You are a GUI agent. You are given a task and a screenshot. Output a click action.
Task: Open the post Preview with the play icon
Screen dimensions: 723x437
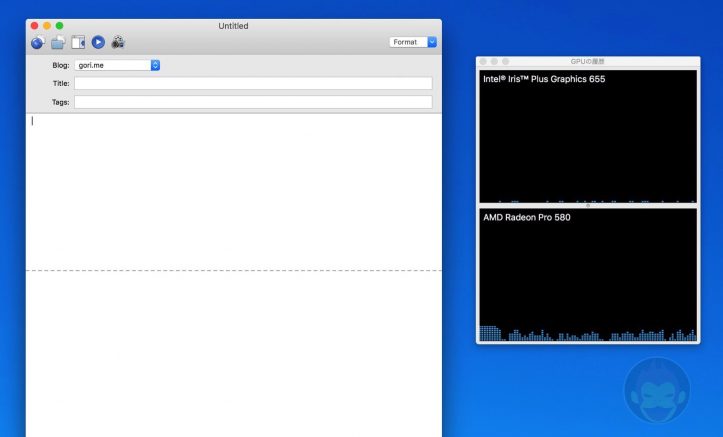pyautogui.click(x=98, y=42)
